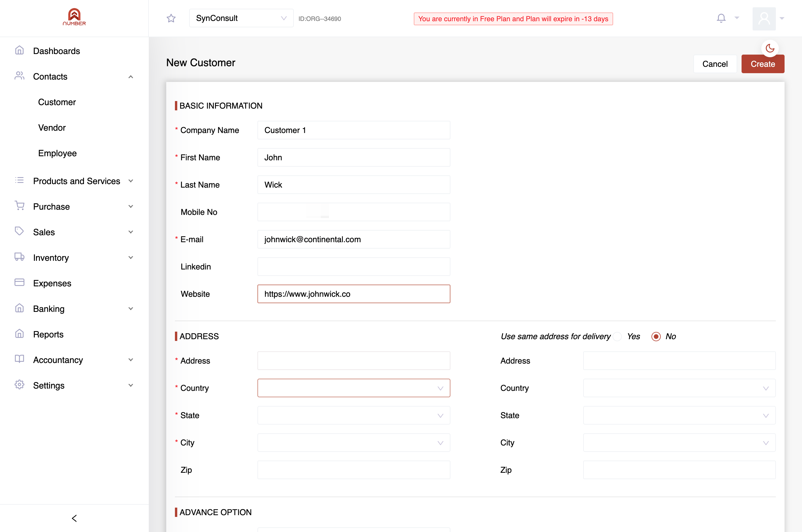Image resolution: width=802 pixels, height=532 pixels.
Task: Click the Website input field
Action: click(354, 294)
